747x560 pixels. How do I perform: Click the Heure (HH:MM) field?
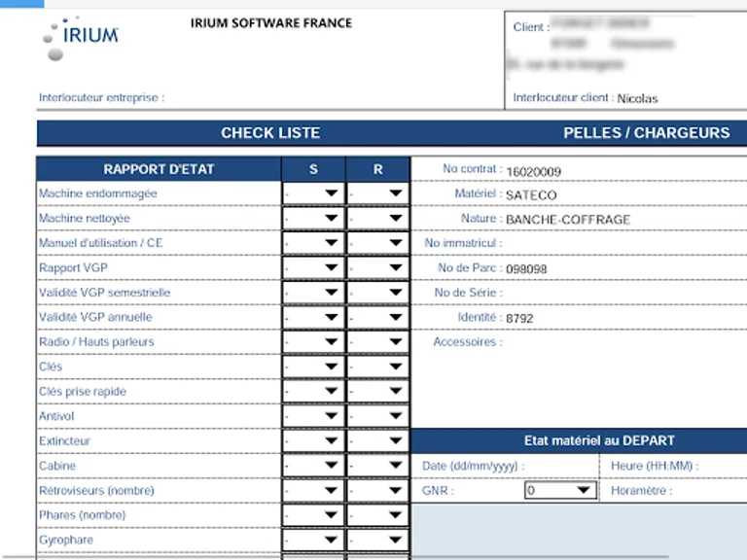[724, 466]
